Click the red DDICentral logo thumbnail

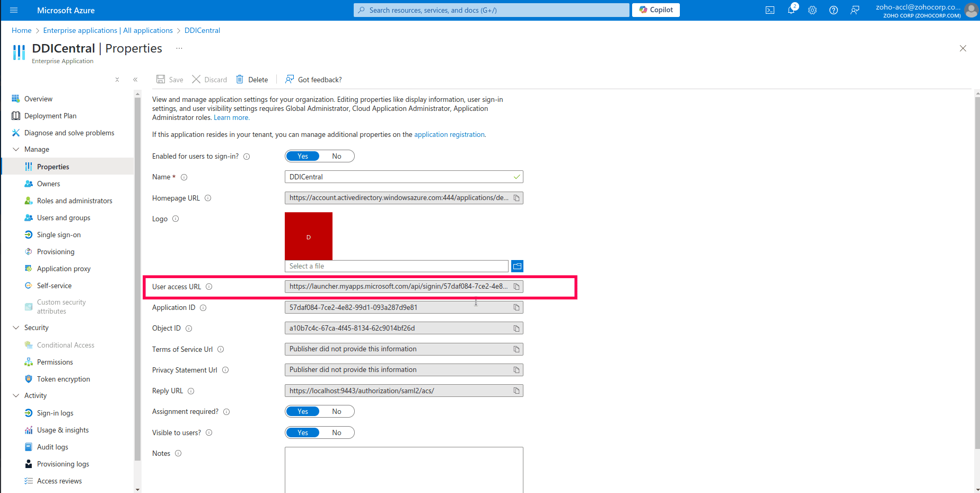(309, 236)
